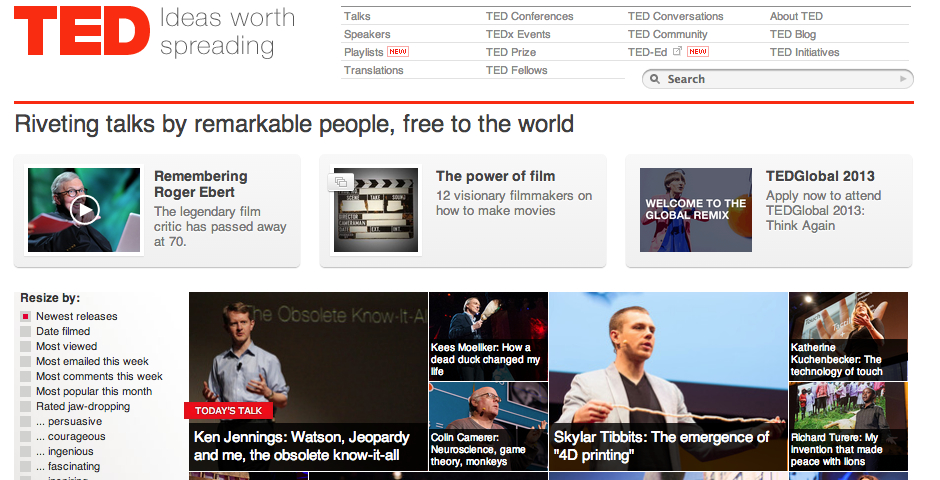Click the NEW badge next to Playlists
The image size is (940, 480).
[x=398, y=52]
